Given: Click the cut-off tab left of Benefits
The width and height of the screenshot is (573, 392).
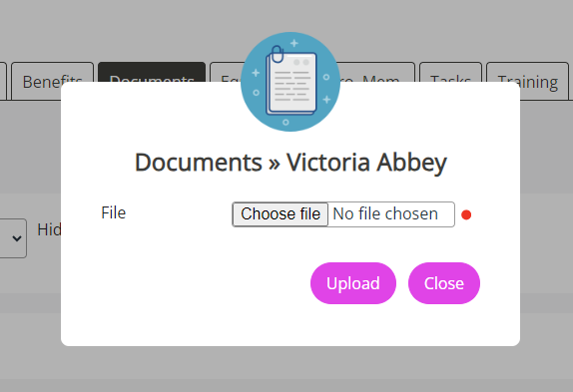Looking at the screenshot, I should tap(3, 81).
